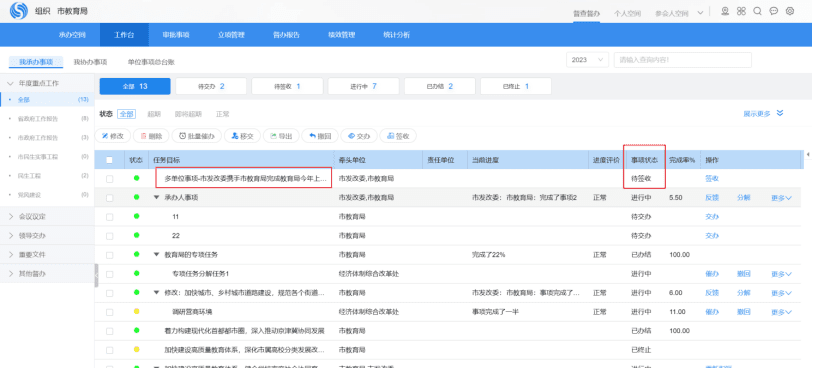
Task: Open the chat message bubble icon
Action: click(774, 11)
